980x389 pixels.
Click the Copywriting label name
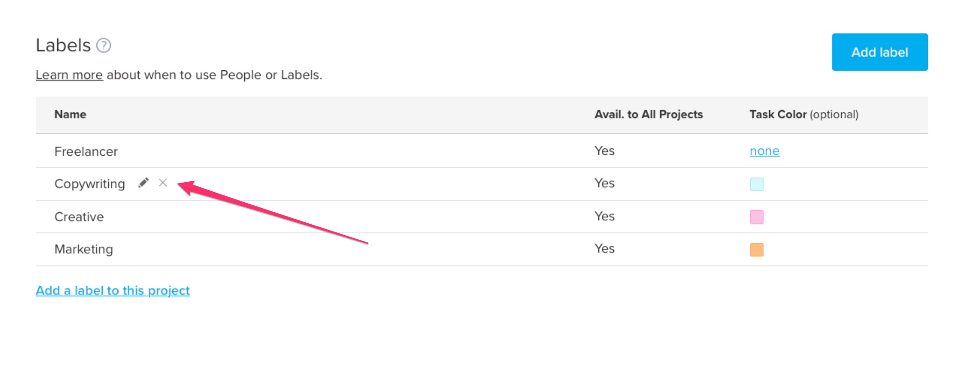point(90,184)
